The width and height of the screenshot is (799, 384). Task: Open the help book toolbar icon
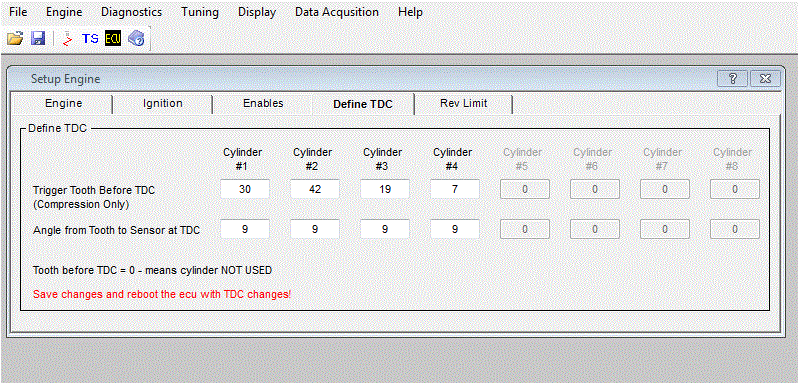(136, 39)
